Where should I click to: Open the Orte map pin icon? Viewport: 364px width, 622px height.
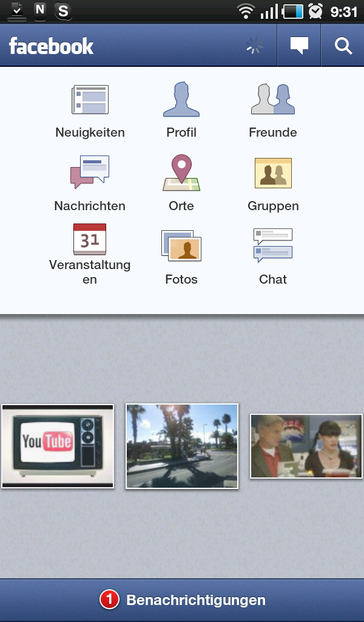[x=181, y=173]
